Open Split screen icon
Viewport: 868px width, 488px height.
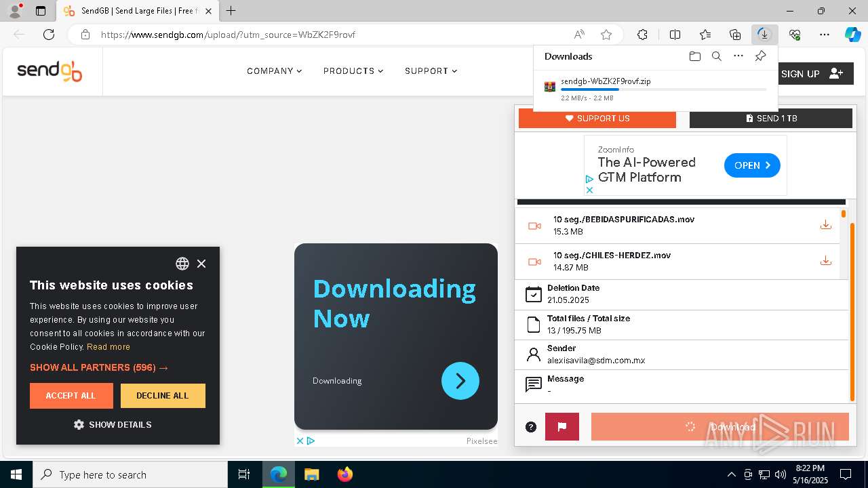(x=675, y=35)
